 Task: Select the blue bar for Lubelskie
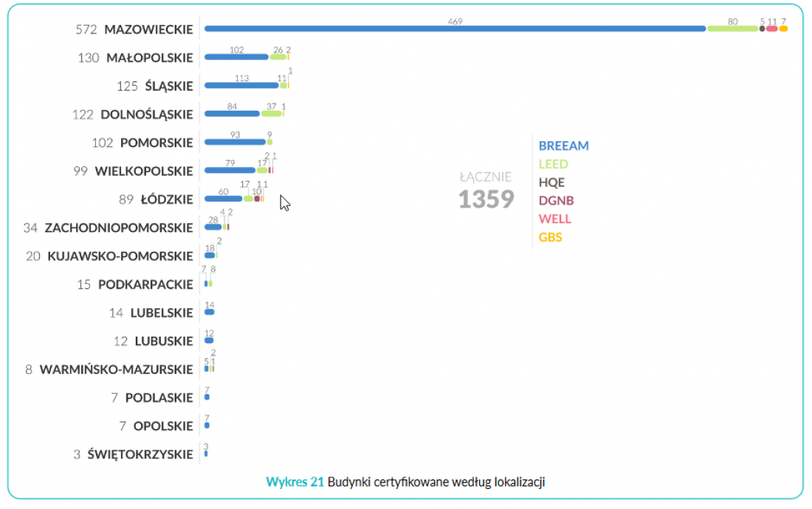209,312
